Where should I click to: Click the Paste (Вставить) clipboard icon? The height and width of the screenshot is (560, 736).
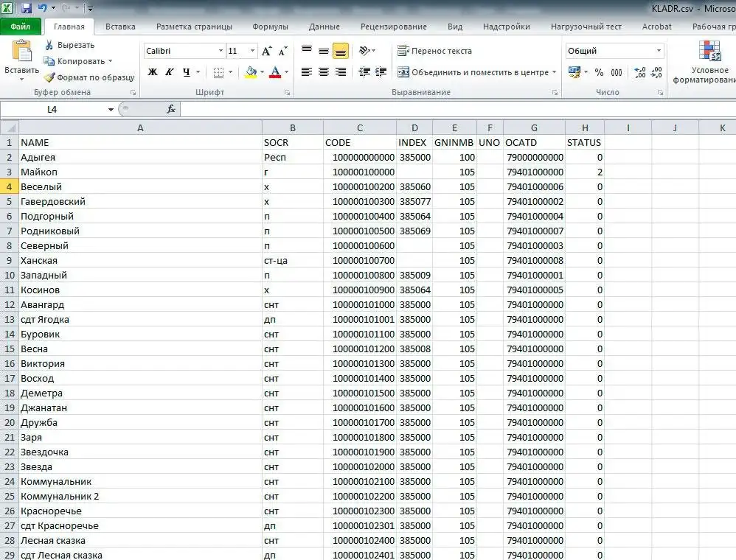21,51
